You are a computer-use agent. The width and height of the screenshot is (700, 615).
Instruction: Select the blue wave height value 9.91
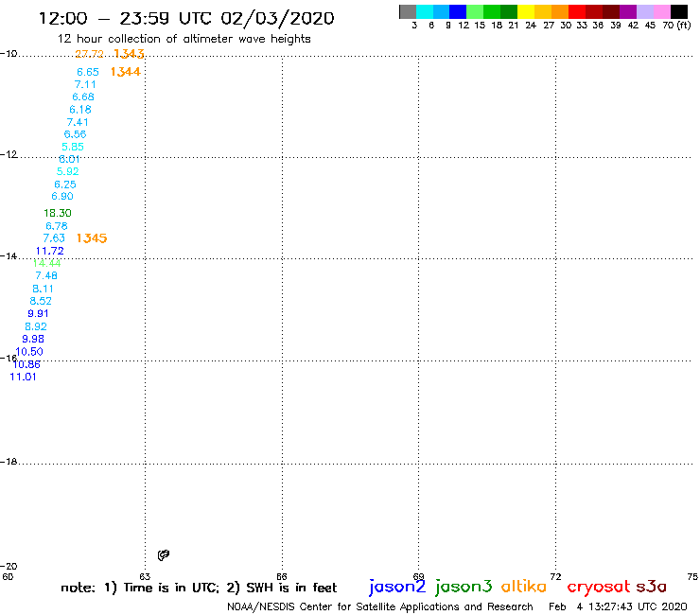(38, 313)
